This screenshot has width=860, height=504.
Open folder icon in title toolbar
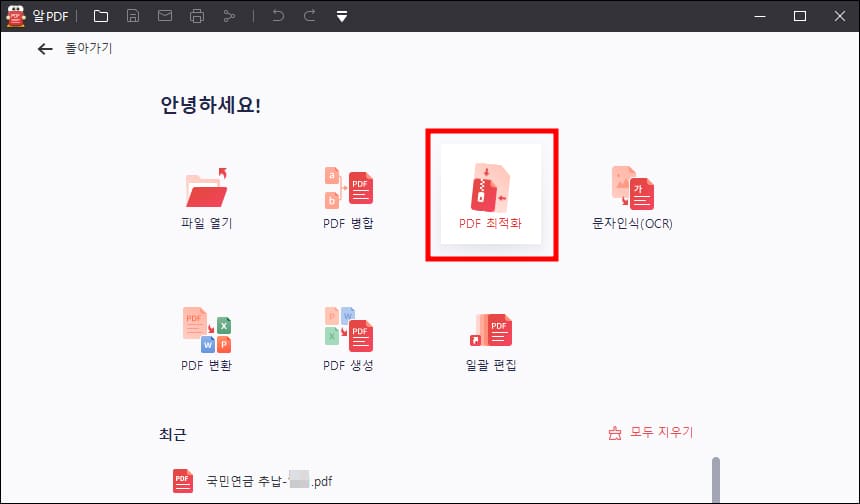point(101,16)
